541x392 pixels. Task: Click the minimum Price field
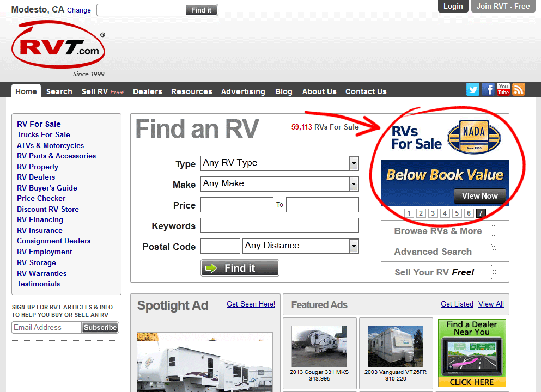[x=236, y=205]
